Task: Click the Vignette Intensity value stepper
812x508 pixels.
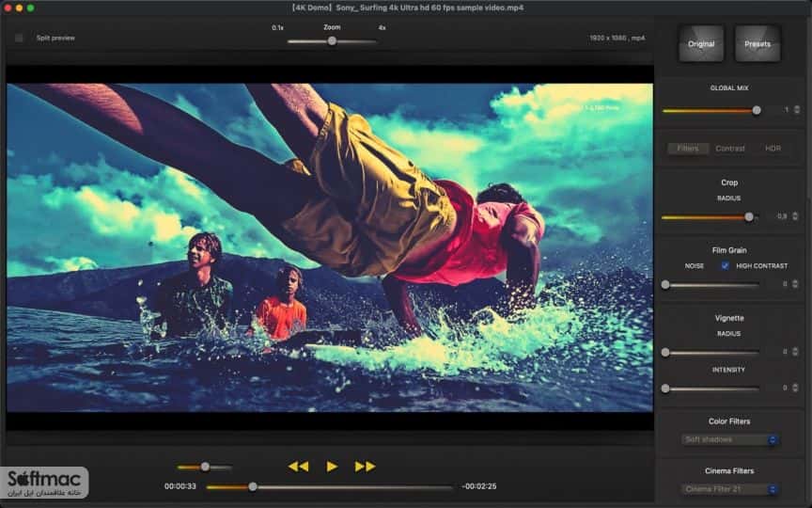Action: click(795, 388)
